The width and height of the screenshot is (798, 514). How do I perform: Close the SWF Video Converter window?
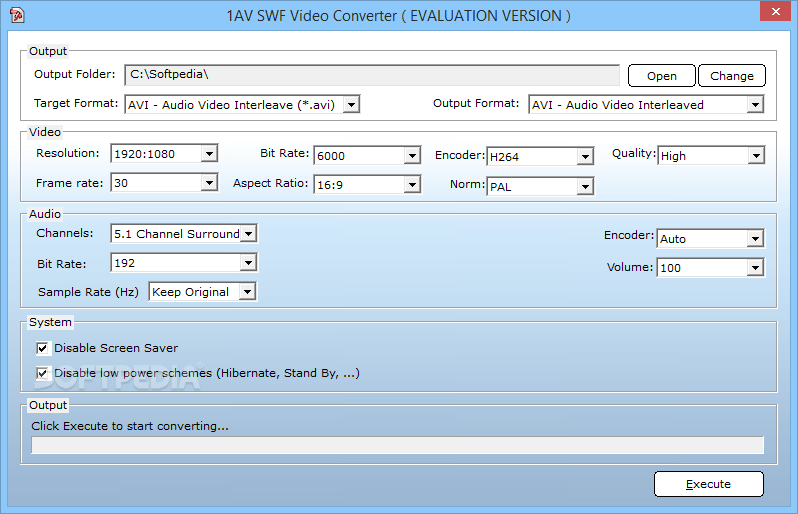point(775,11)
